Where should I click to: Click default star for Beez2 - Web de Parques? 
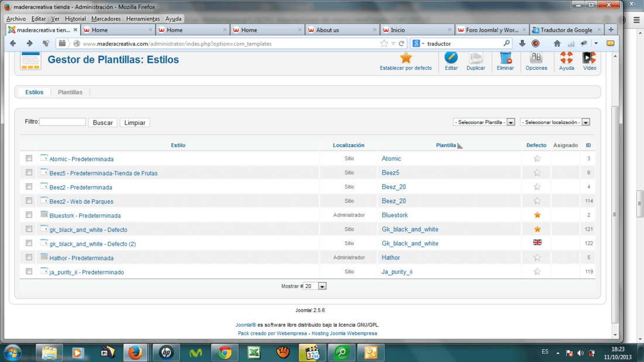pos(537,201)
